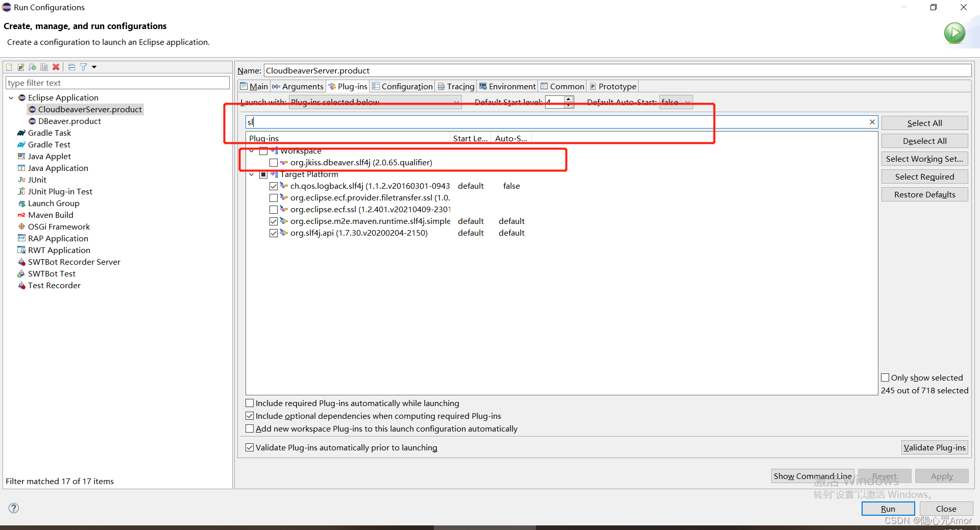The width and height of the screenshot is (980, 530).
Task: Click the SWTBot Recorder Server icon
Action: 21,262
